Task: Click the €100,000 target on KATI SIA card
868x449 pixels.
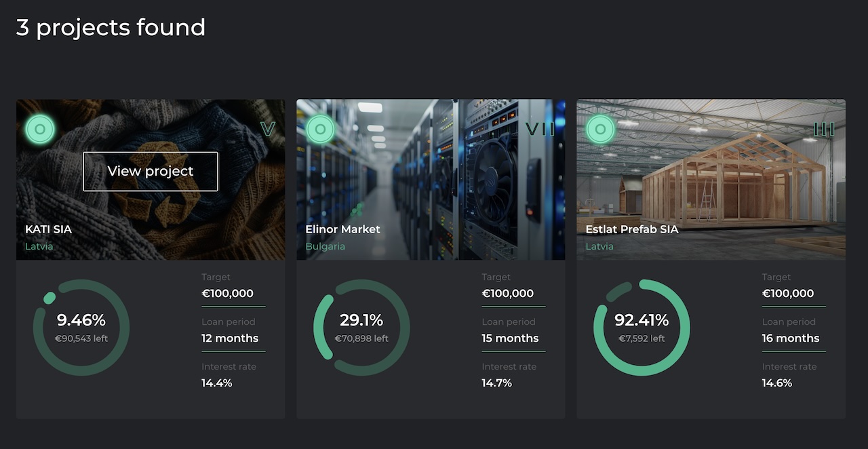Action: point(227,294)
